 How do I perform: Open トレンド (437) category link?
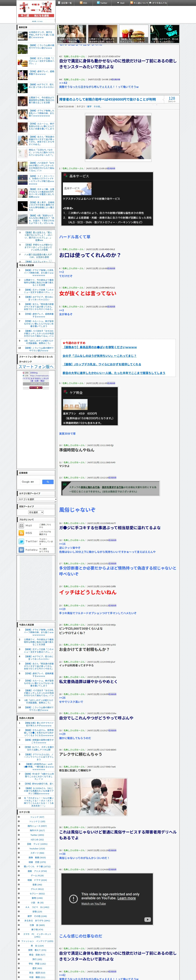click(37, 817)
